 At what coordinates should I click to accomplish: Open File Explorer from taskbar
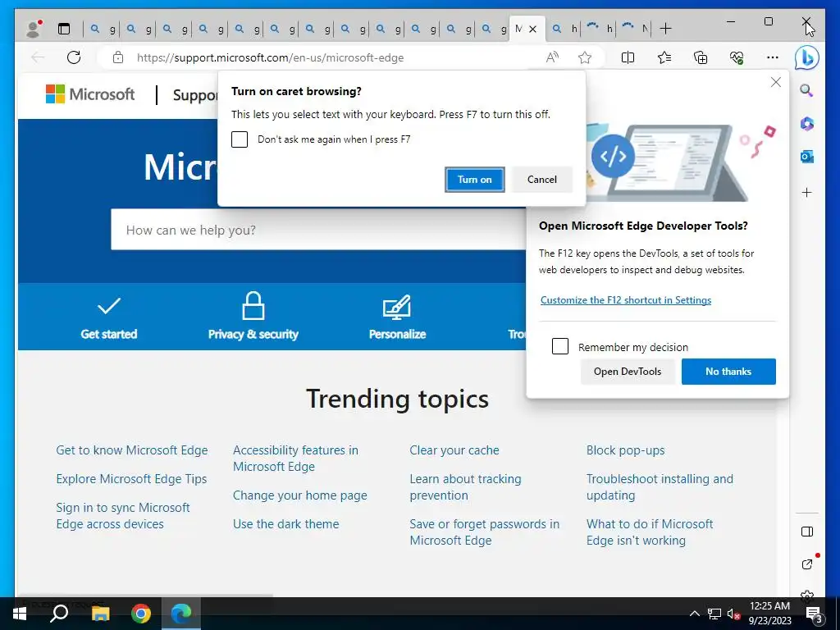click(x=100, y=614)
